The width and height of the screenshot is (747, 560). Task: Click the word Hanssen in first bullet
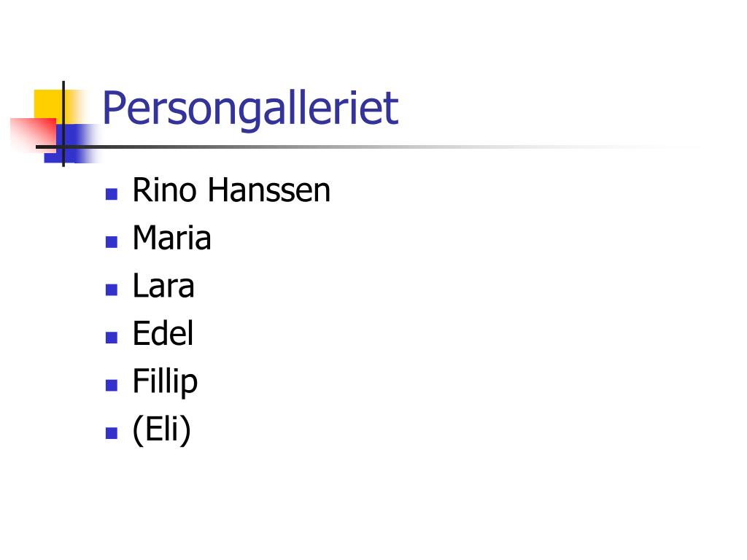[x=268, y=190]
